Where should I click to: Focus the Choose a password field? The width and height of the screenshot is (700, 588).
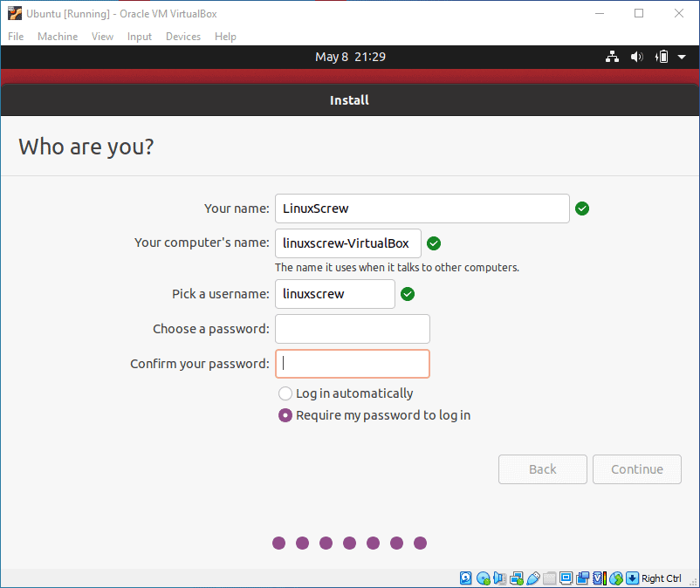pos(353,329)
